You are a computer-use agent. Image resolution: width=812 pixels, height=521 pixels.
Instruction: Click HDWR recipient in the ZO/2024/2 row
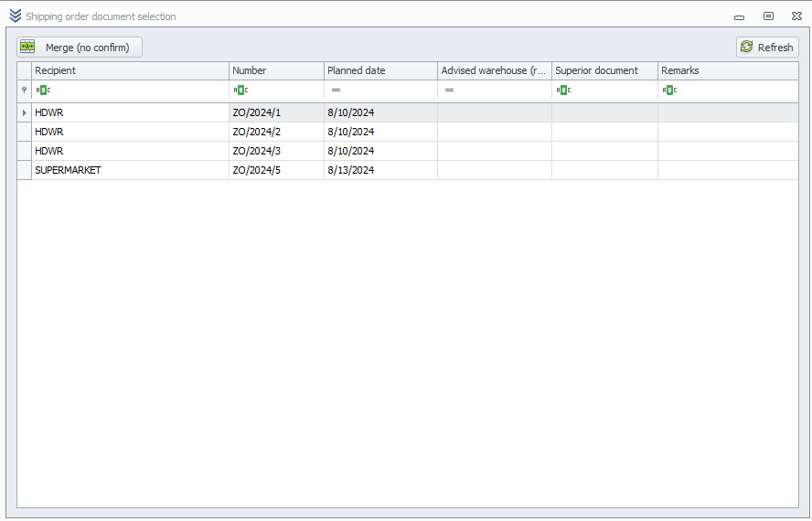[130, 132]
